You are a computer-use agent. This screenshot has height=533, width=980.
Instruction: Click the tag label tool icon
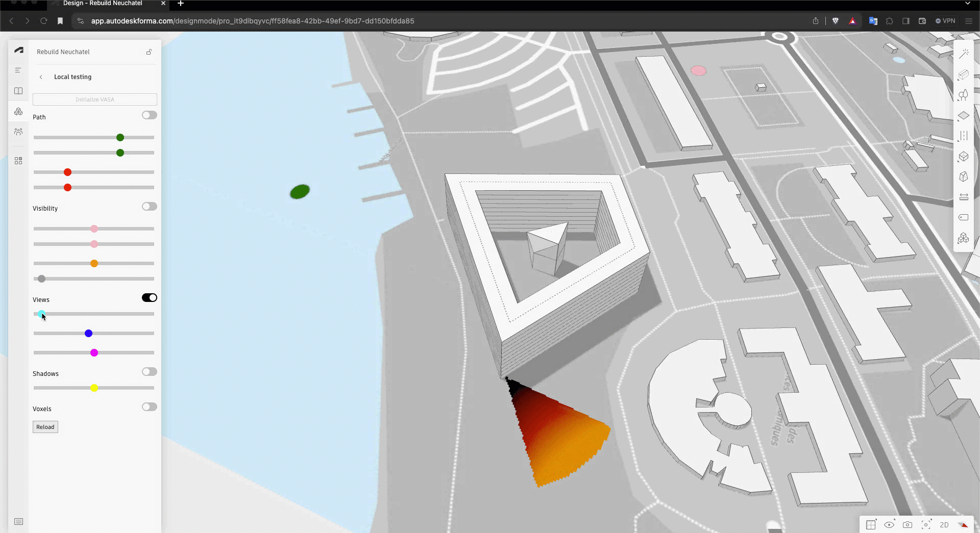click(x=963, y=217)
